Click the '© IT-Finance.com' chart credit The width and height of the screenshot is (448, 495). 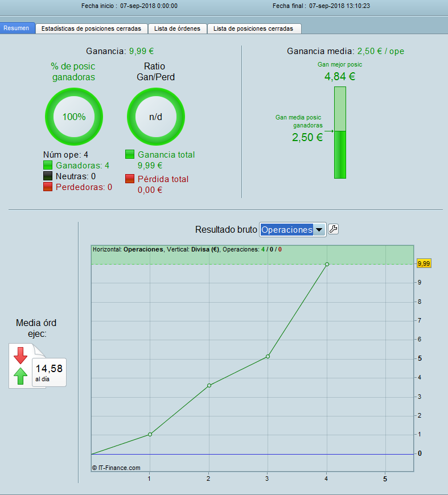[x=116, y=468]
